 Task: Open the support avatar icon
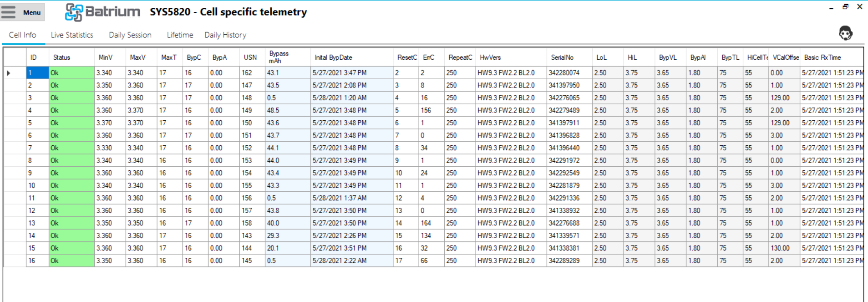[845, 33]
